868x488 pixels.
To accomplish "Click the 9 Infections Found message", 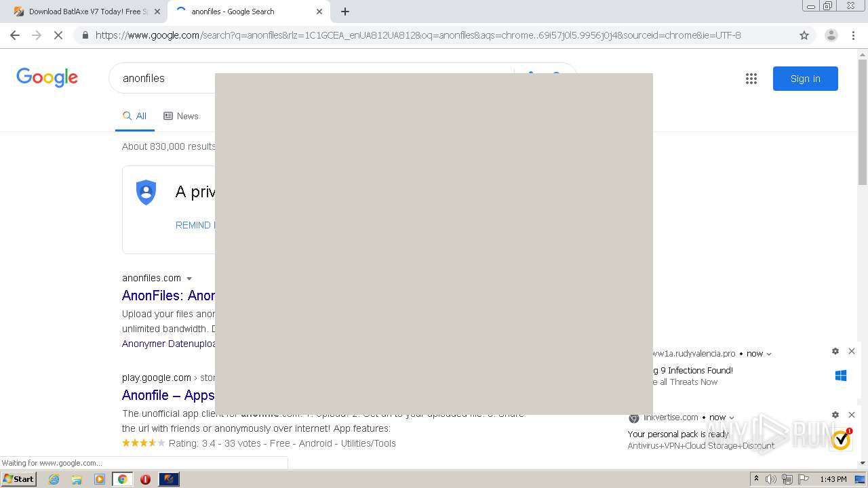I will [x=693, y=370].
